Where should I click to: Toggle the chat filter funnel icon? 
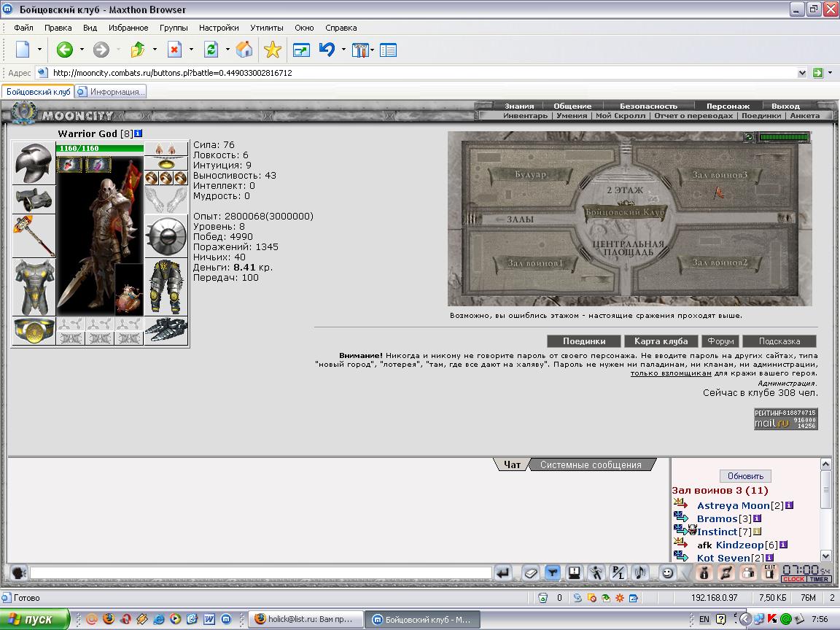point(552,573)
